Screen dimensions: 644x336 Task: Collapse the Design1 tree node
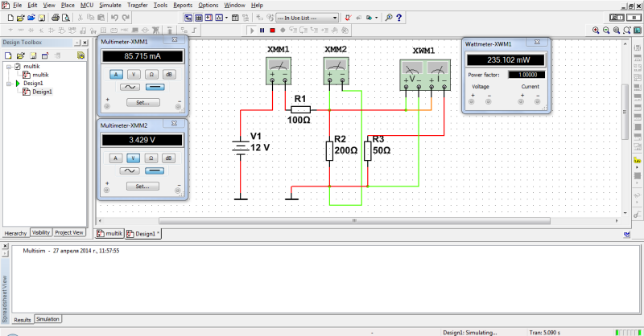(x=9, y=84)
